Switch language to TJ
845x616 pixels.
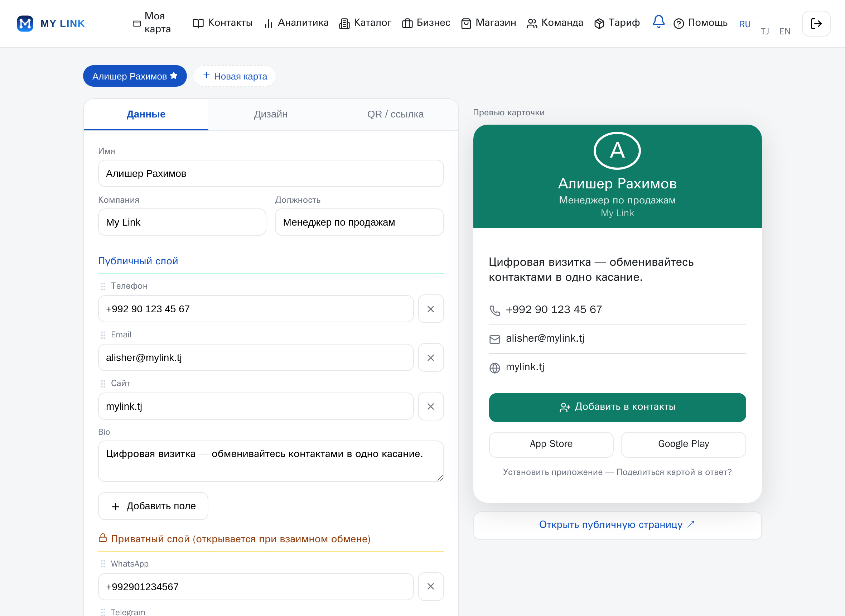(764, 31)
